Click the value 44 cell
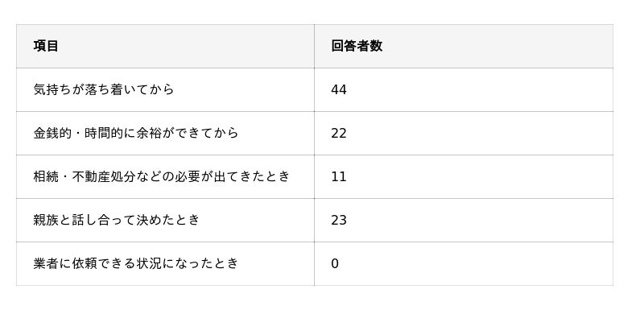Viewport: 644px width, 310px height. pos(464,90)
